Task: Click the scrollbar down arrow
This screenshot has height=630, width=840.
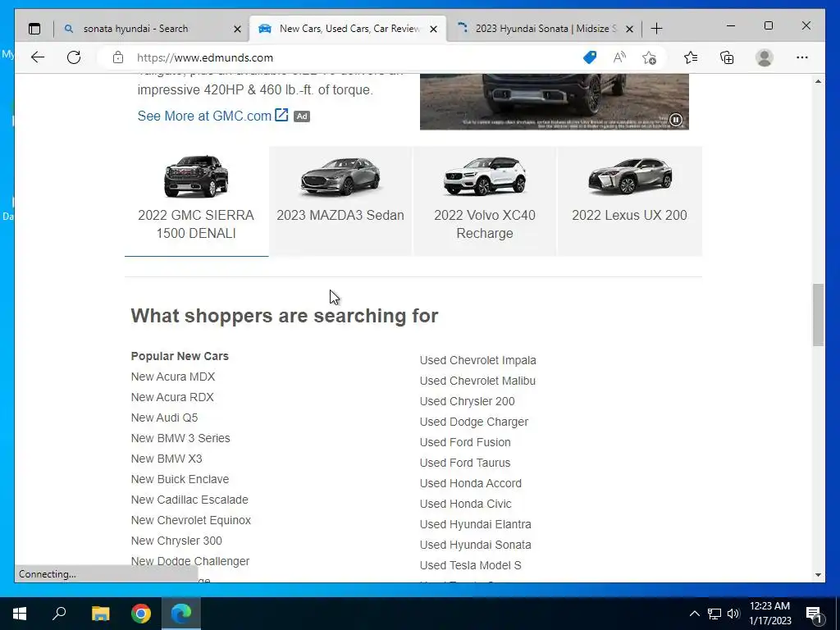Action: [818, 575]
